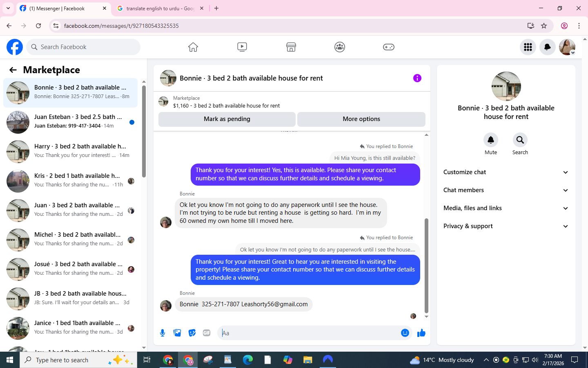
Task: Send a thumbs-up like
Action: tap(421, 333)
